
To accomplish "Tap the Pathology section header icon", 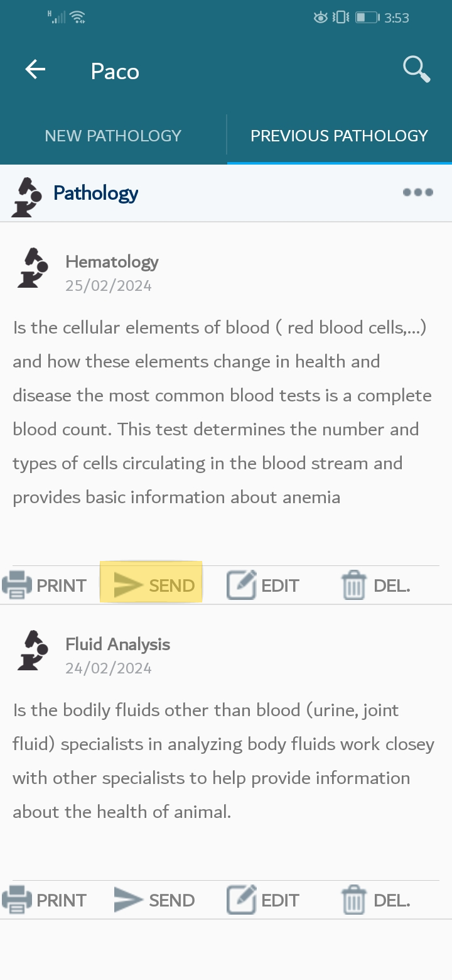I will coord(28,197).
